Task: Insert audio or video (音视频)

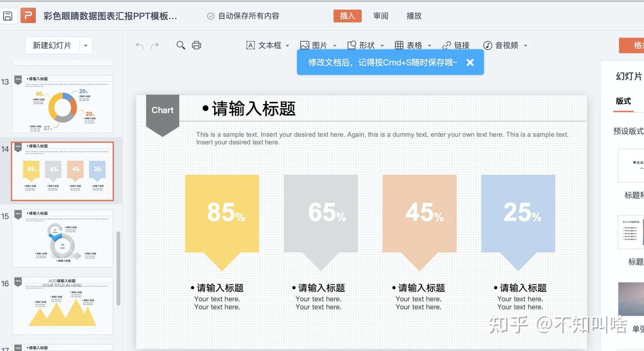Action: 501,45
